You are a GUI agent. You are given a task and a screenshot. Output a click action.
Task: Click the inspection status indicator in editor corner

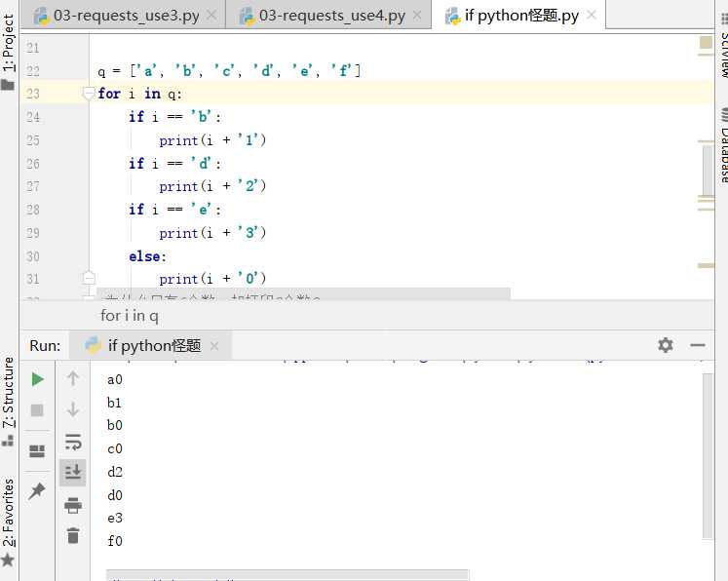(x=706, y=43)
